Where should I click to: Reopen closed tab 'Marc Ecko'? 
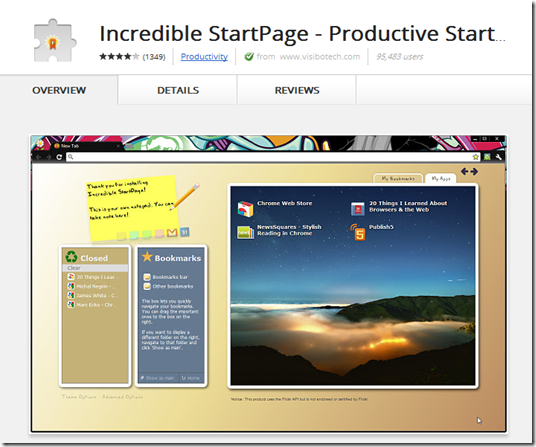(x=92, y=305)
